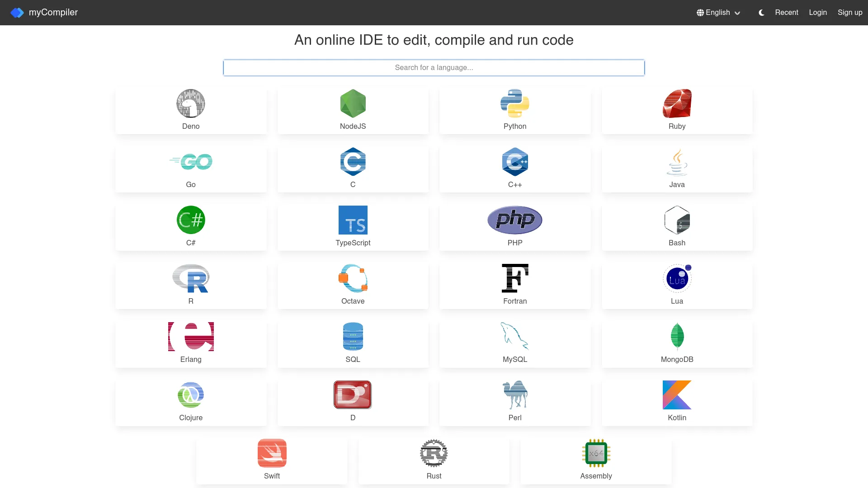Click the purple PHP oval logo

click(x=515, y=220)
